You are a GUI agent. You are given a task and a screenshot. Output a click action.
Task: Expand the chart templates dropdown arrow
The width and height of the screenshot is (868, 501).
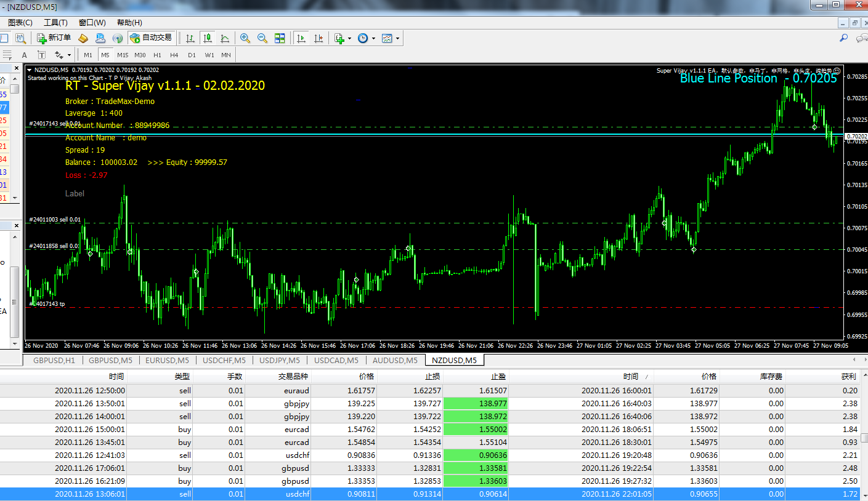pyautogui.click(x=397, y=38)
